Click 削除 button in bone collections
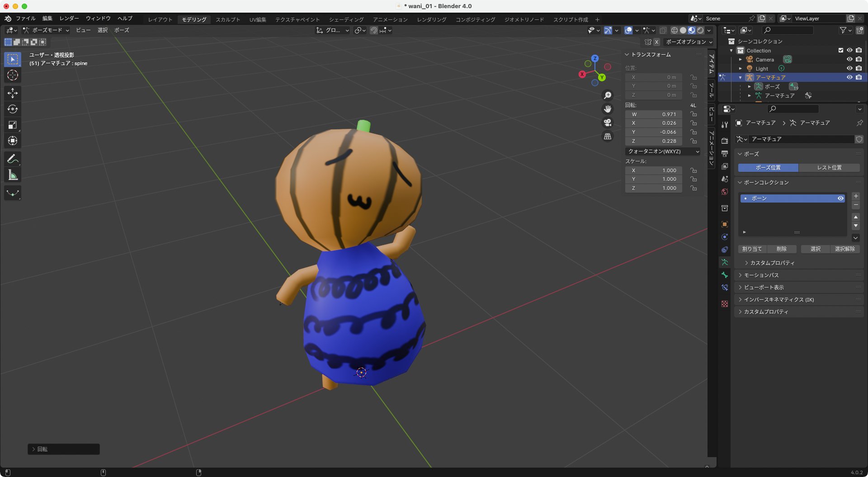The image size is (868, 477). point(781,249)
